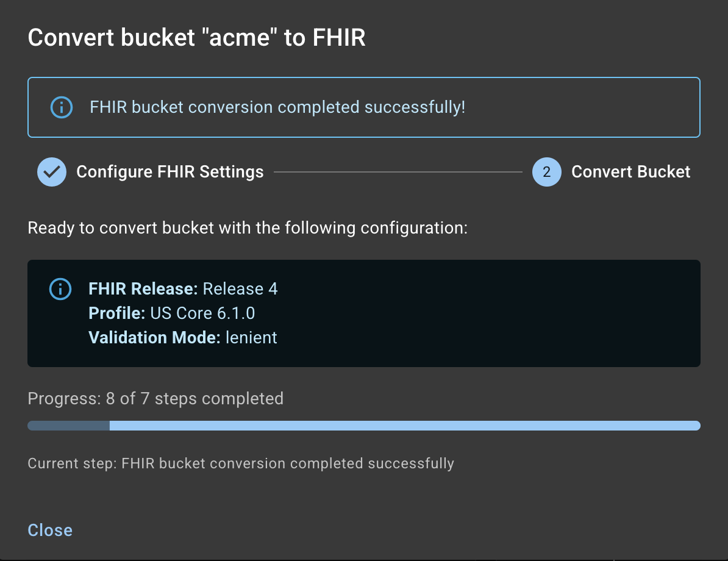This screenshot has height=561, width=728.
Task: Click the Close link
Action: tap(49, 530)
